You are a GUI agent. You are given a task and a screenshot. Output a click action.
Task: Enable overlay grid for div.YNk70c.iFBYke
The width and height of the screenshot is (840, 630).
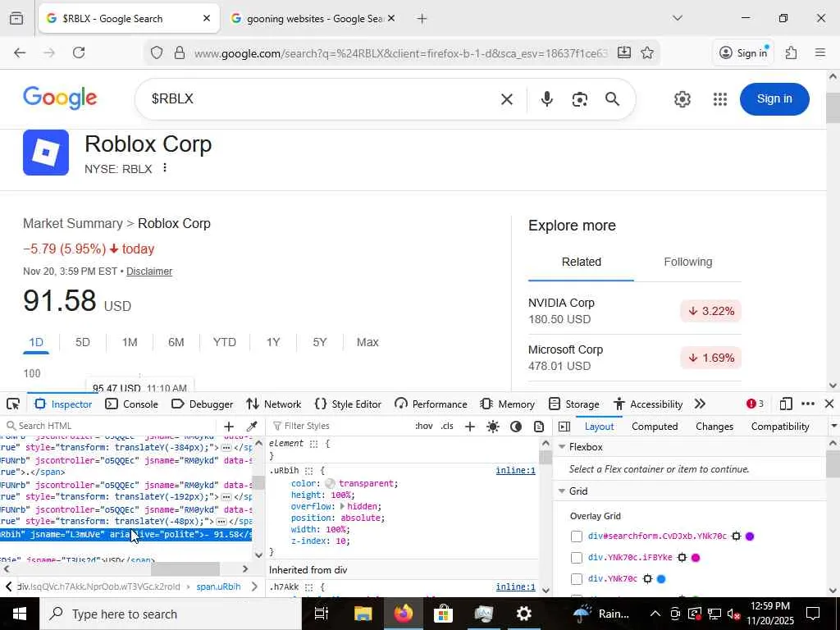(577, 558)
